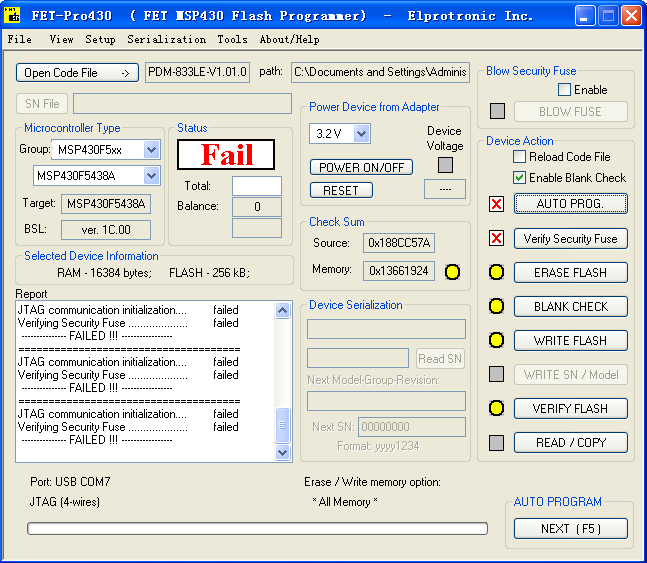This screenshot has height=563, width=647.
Task: Click the NEXT ( F5 ) button
Action: coord(571,529)
